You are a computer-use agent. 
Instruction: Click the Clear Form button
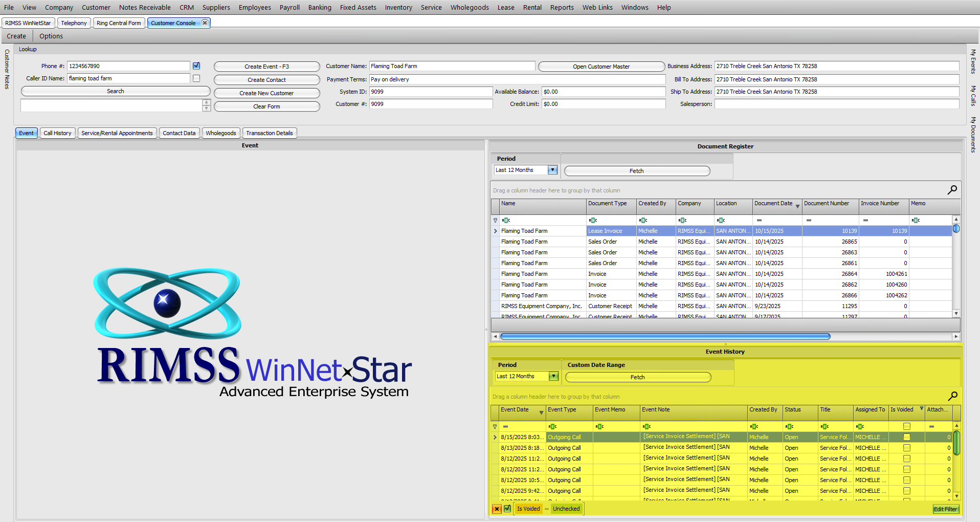click(266, 106)
